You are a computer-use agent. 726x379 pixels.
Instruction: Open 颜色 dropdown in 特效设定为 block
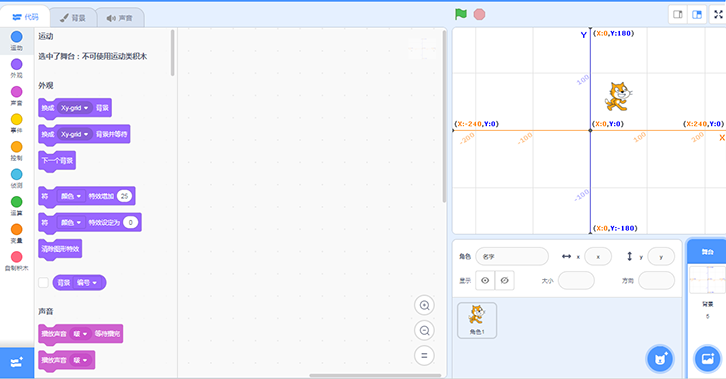click(71, 223)
